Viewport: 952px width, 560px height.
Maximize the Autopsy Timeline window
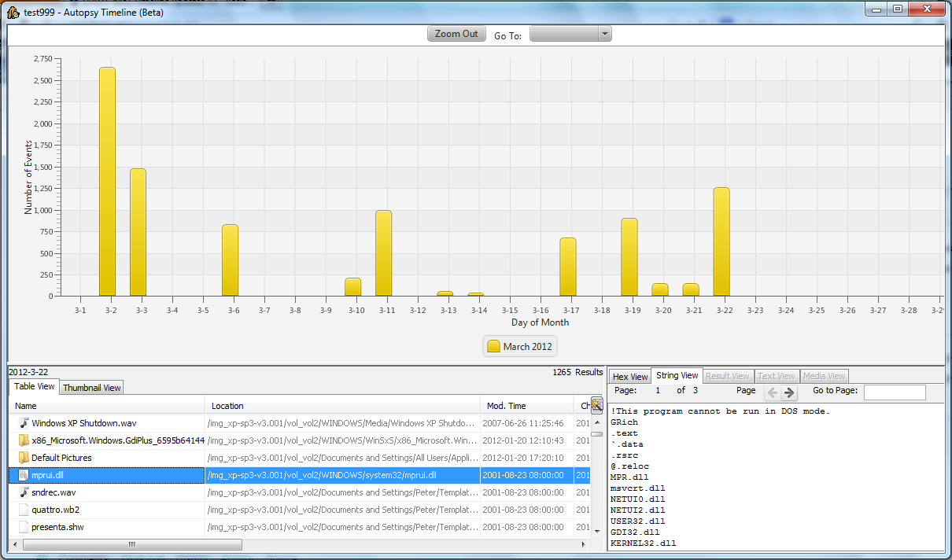click(x=897, y=9)
